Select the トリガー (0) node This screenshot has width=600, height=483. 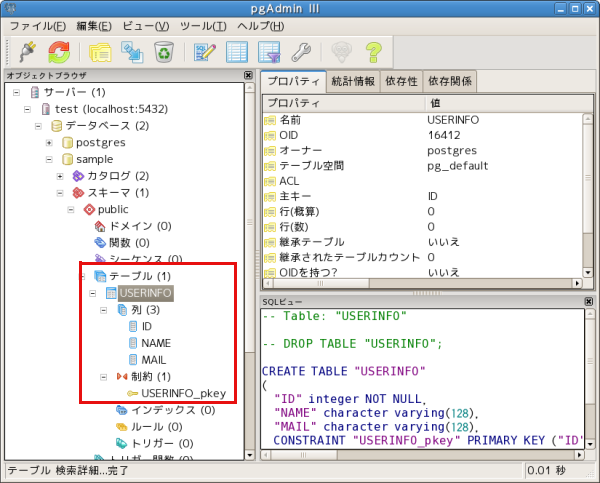[x=162, y=444]
